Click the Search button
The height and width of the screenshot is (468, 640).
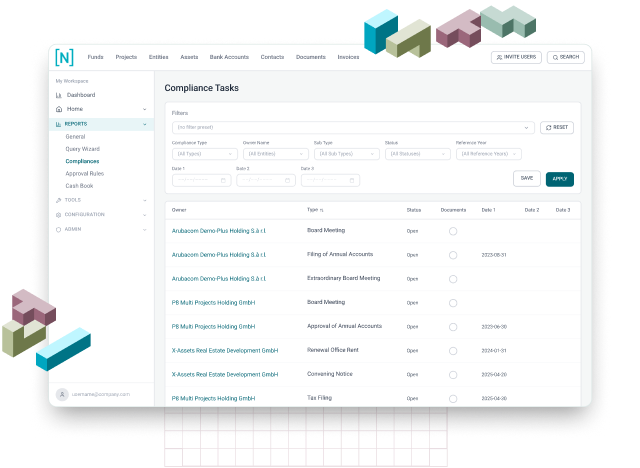coord(566,58)
